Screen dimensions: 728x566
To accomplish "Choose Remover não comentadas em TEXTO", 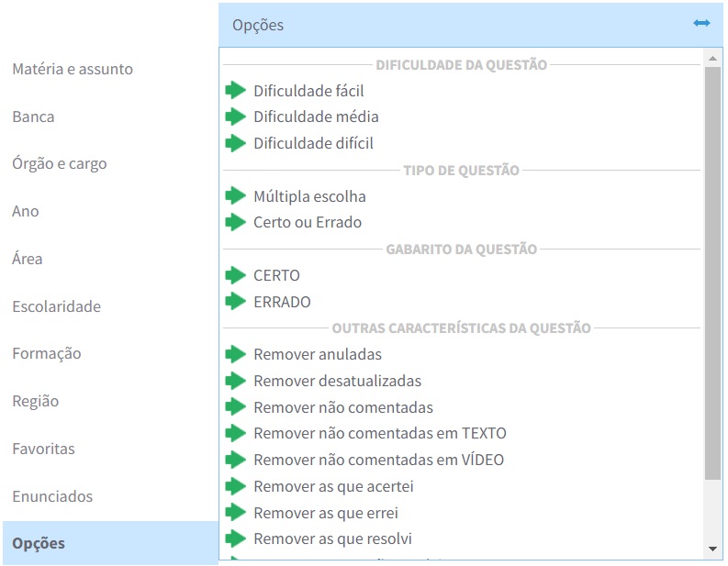I will (x=379, y=433).
